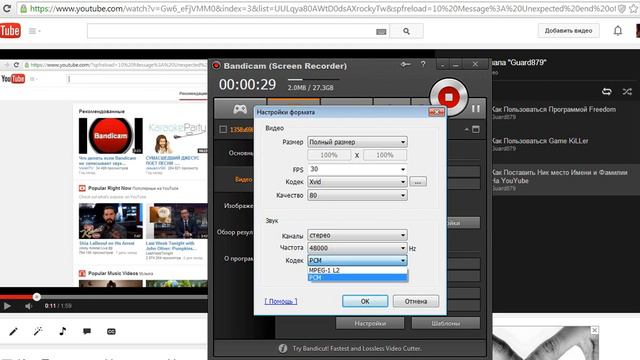Collapse the audio Кодек PCM dropdown
This screenshot has width=640, height=360.
[357, 260]
